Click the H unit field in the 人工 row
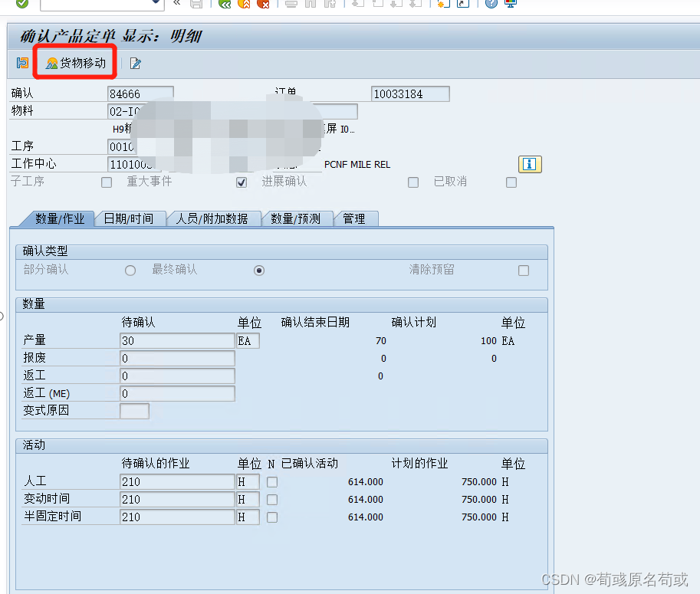Screen dimensions: 700x594 [x=248, y=481]
